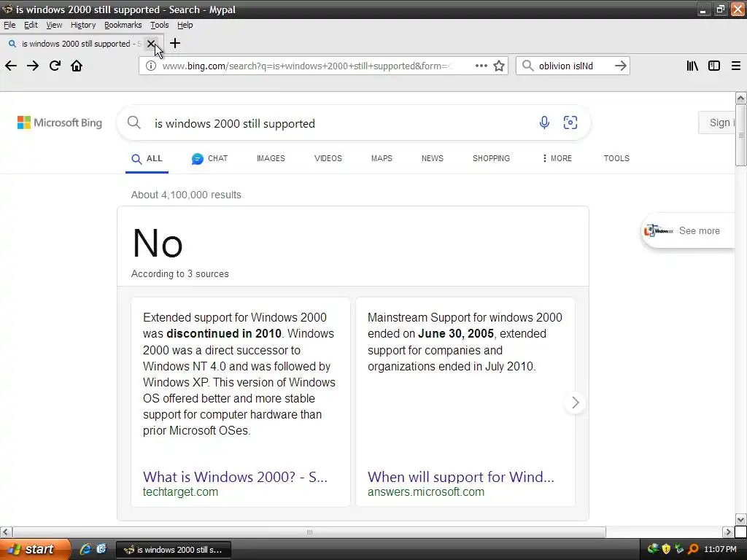Click the 'oblivion islNd' search box

[573, 66]
